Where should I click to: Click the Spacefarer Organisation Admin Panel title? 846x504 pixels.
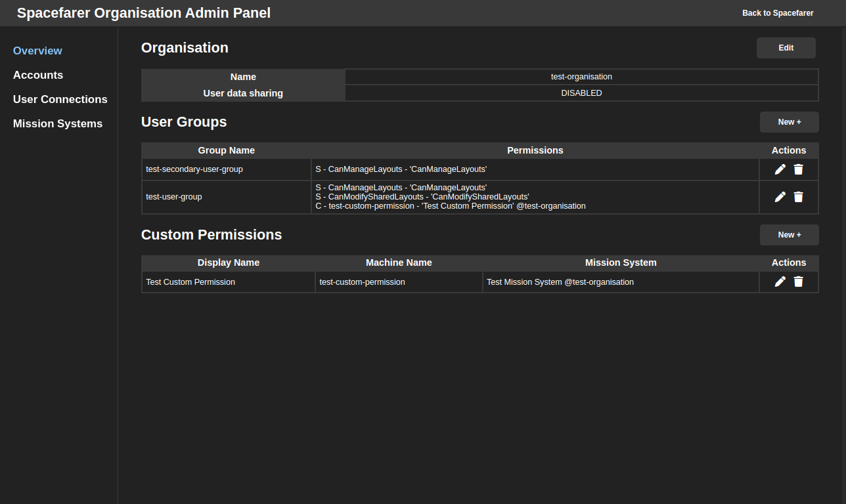pyautogui.click(x=144, y=13)
